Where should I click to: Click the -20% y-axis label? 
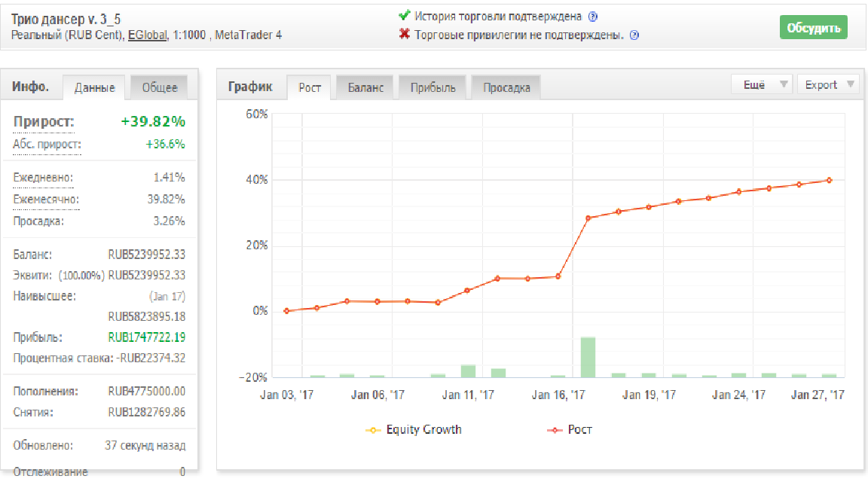tap(253, 377)
